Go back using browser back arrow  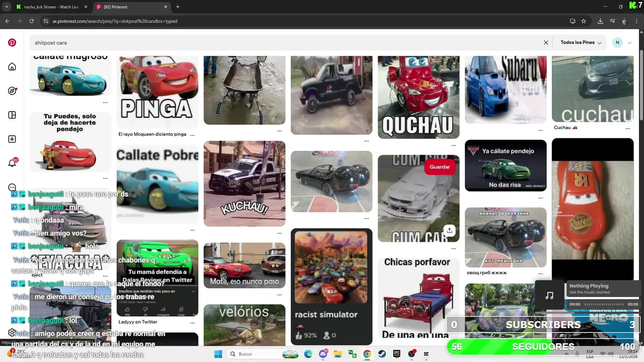coord(7,21)
